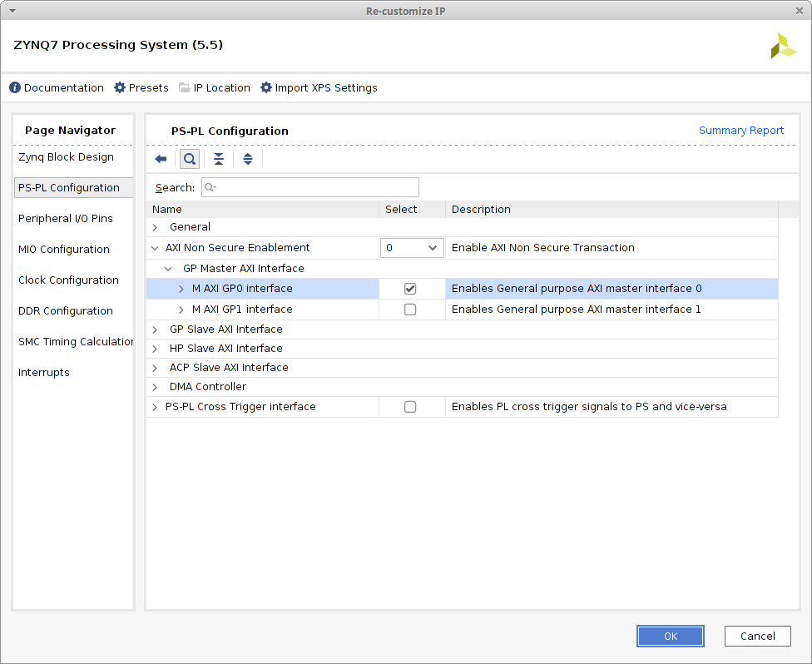Open the Presets gear menu

[x=120, y=88]
